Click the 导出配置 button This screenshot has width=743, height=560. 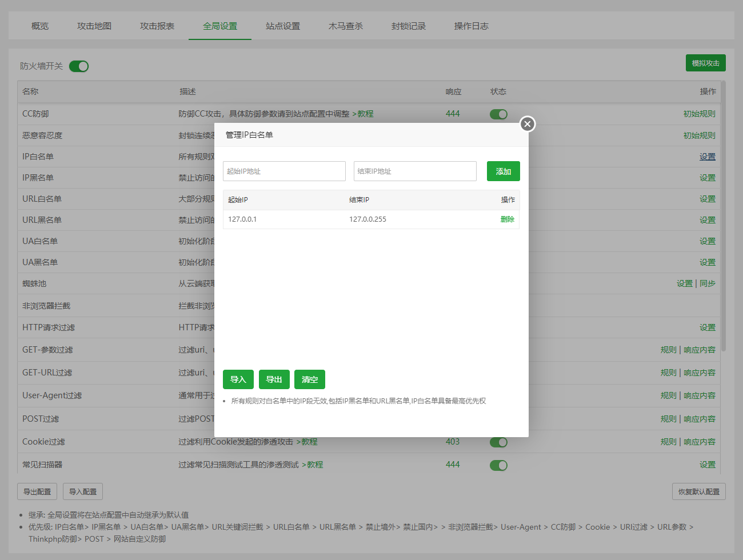(37, 491)
